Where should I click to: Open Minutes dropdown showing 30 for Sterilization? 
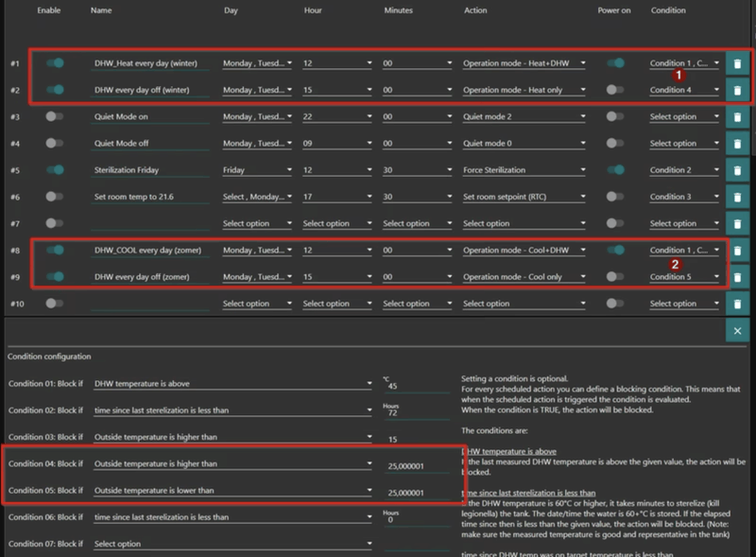point(417,170)
